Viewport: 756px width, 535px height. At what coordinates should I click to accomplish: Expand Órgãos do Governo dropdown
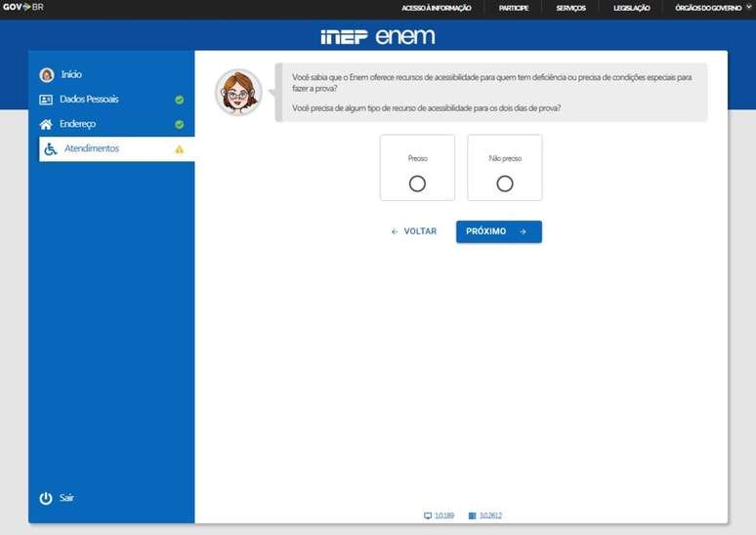712,8
